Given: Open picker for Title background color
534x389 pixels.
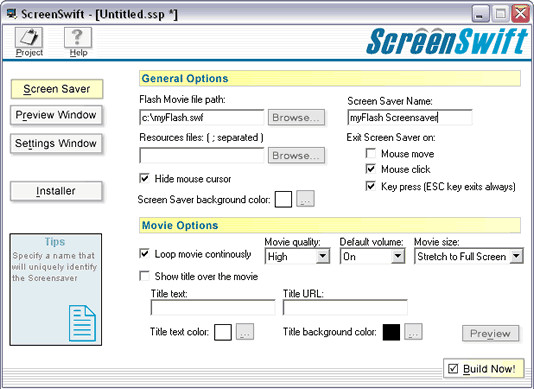Looking at the screenshot, I should pos(413,331).
